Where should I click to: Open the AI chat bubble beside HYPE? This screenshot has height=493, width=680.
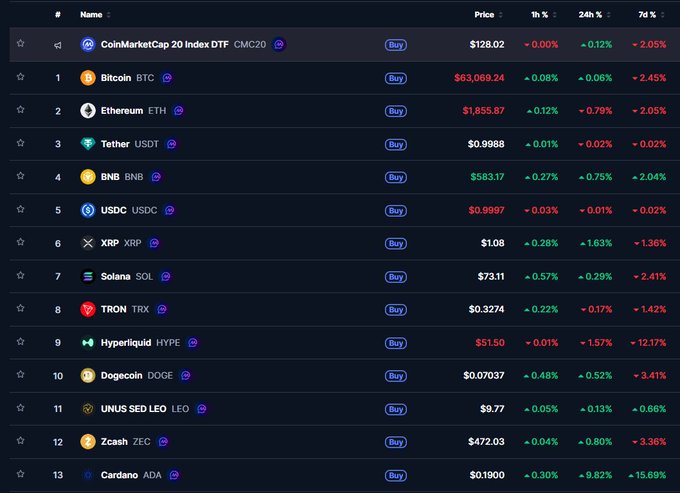(x=193, y=343)
